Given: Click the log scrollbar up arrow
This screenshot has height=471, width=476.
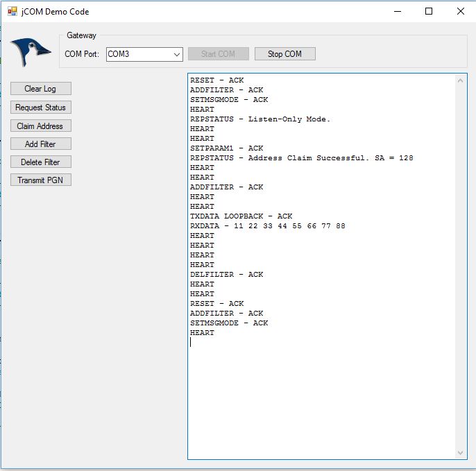Looking at the screenshot, I should [461, 80].
